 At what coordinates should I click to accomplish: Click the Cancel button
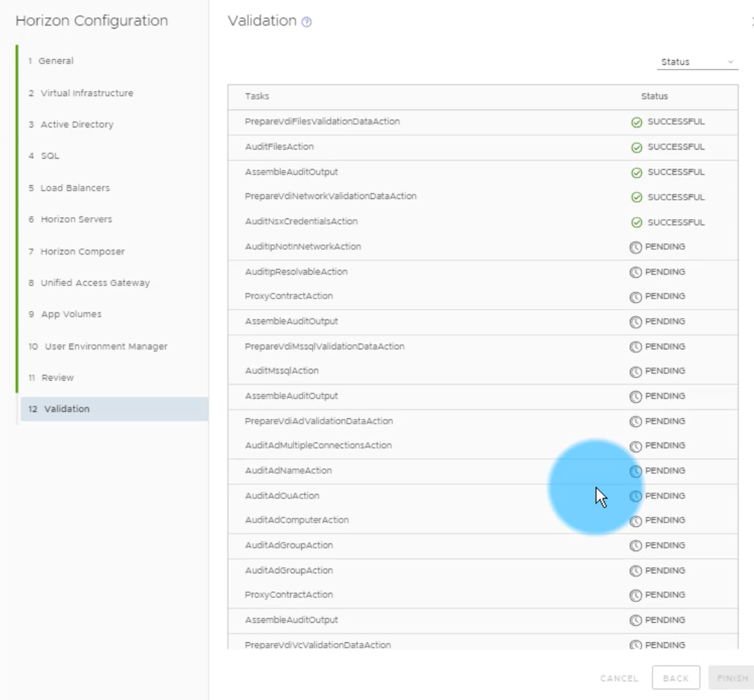[x=619, y=678]
